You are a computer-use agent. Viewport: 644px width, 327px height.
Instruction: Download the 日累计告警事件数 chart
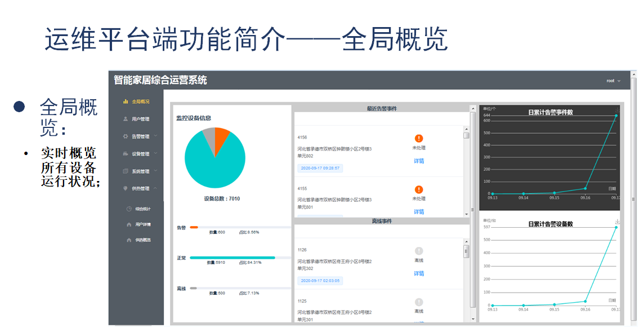(x=617, y=111)
